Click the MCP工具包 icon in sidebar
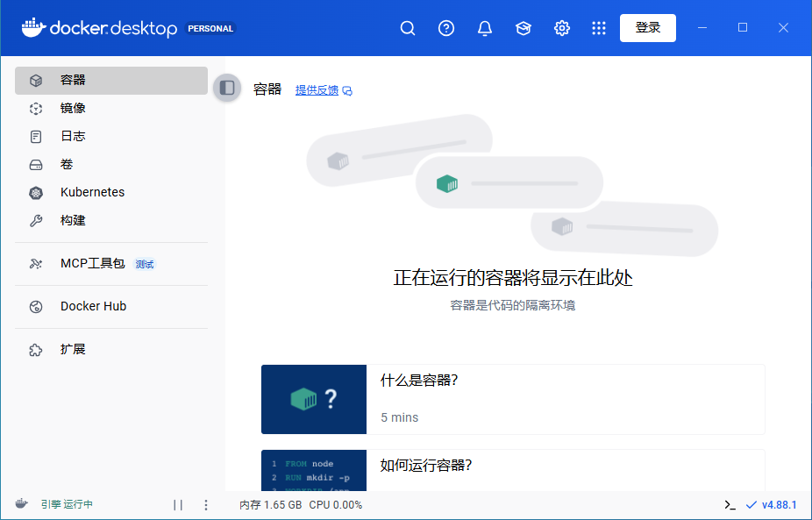Image resolution: width=812 pixels, height=520 pixels. (36, 264)
